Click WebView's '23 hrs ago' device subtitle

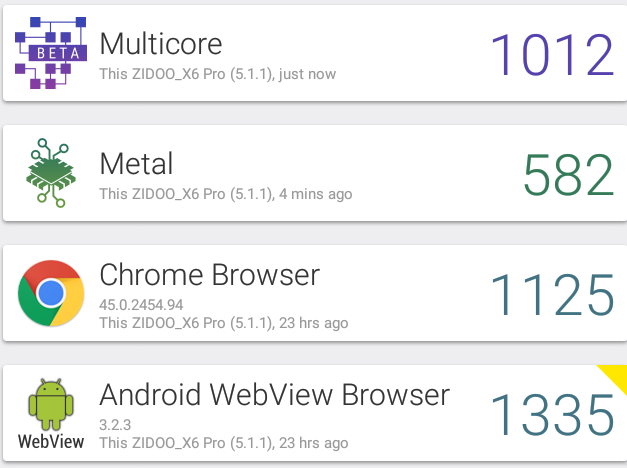pyautogui.click(x=224, y=443)
